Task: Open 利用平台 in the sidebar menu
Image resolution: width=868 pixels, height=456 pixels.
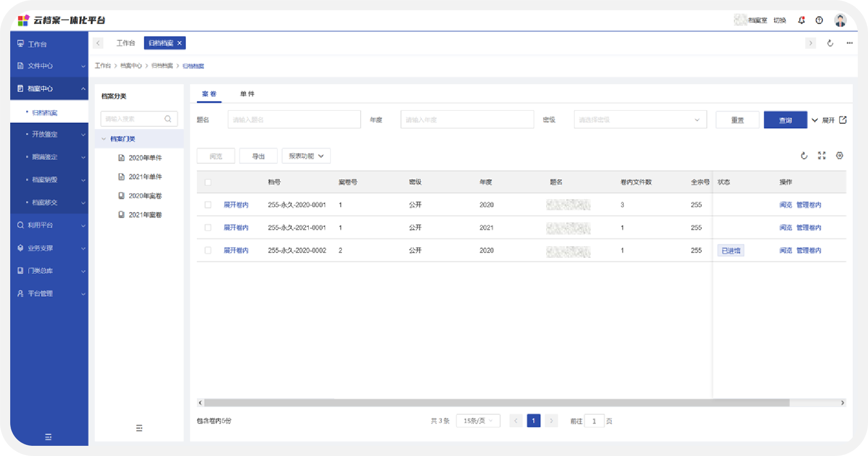Action: pos(49,225)
